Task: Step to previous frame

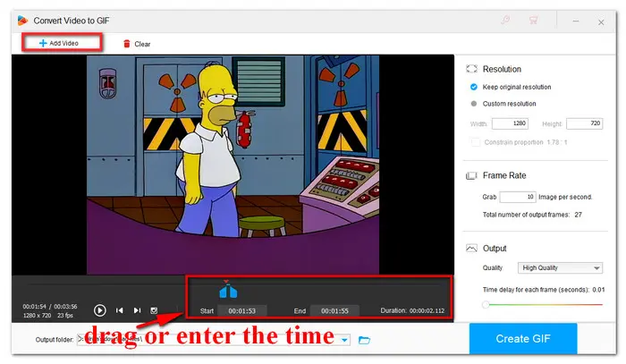Action: (x=119, y=310)
